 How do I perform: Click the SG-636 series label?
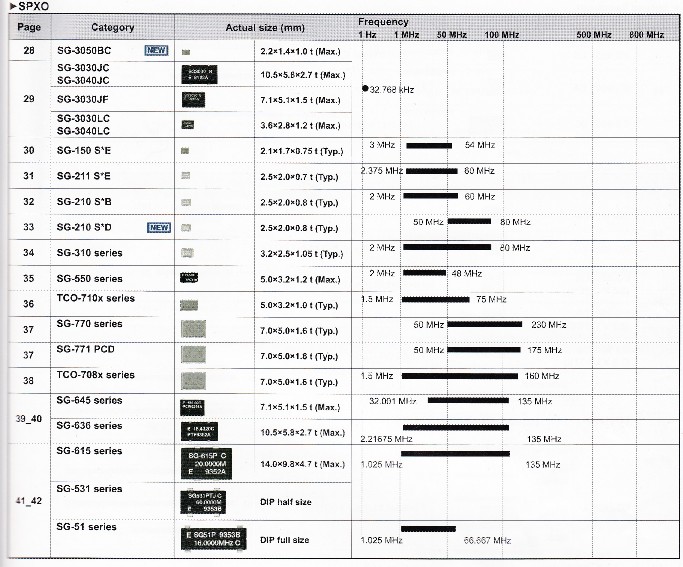pos(90,425)
